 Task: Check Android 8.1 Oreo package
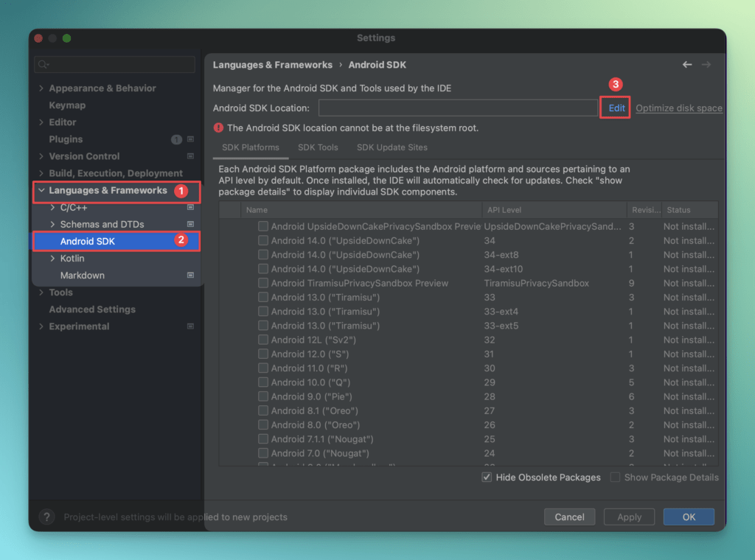pyautogui.click(x=263, y=410)
